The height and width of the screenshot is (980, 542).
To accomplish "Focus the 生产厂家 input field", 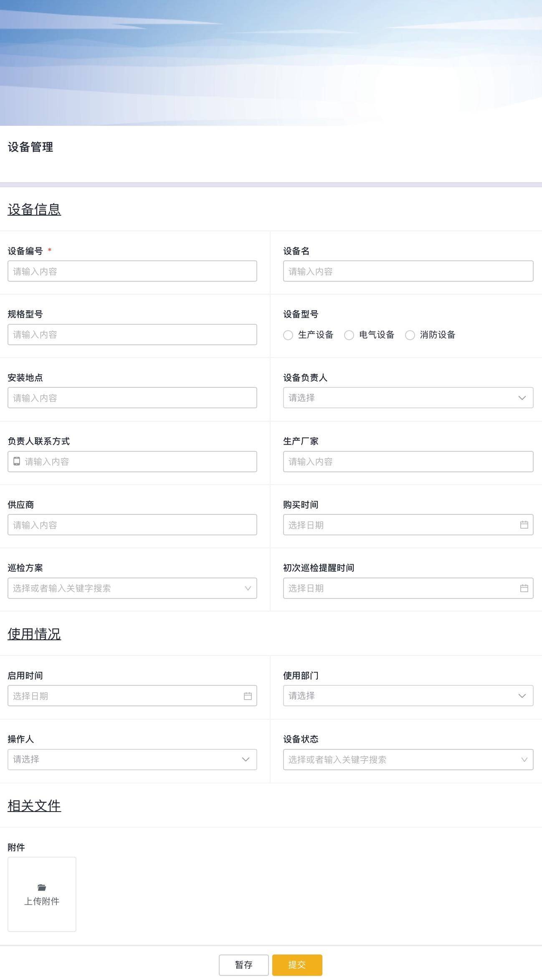I will (408, 461).
